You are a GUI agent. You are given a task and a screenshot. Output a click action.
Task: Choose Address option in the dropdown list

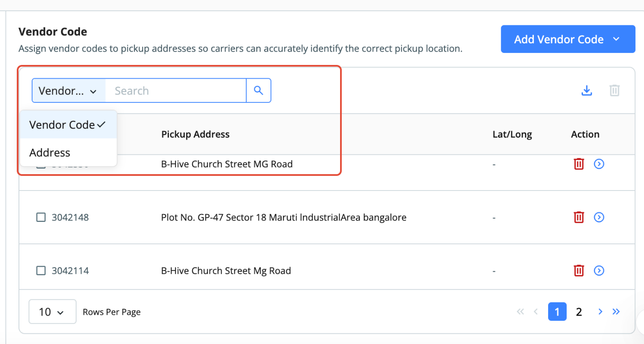pos(68,153)
